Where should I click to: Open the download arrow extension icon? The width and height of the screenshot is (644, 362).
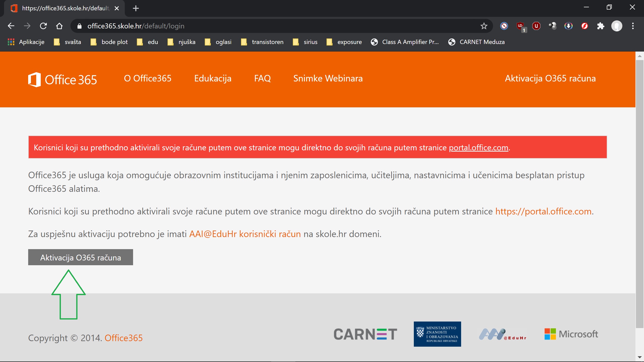569,26
